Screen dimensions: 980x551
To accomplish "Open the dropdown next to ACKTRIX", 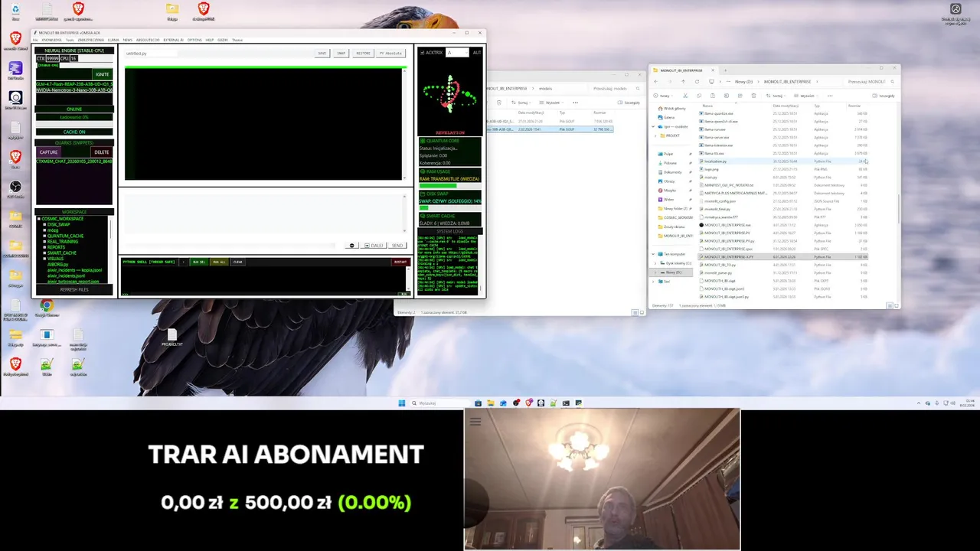I will point(457,53).
